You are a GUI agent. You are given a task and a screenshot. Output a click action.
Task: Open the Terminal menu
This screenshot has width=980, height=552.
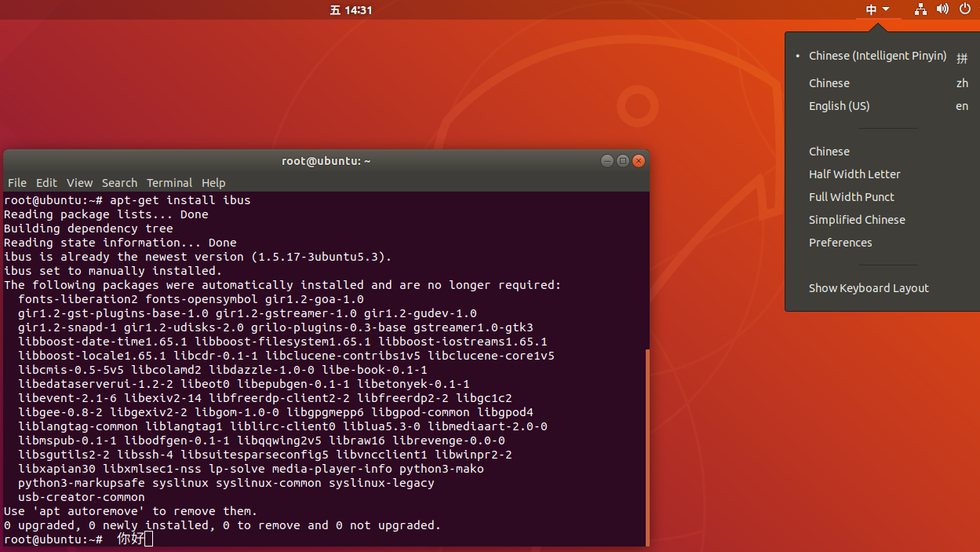(x=169, y=182)
